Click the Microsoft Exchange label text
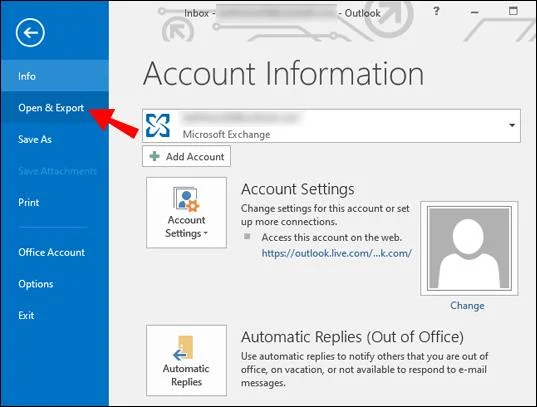 click(x=226, y=134)
